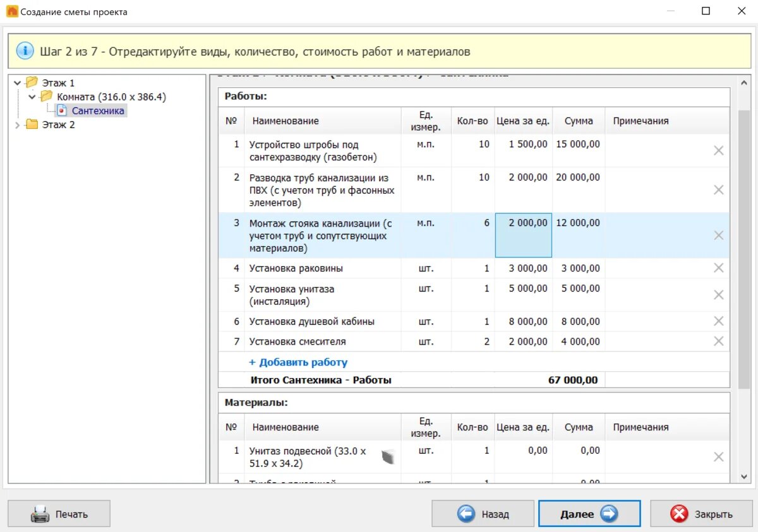Delete row 'Установка душевой кабины'

point(718,321)
